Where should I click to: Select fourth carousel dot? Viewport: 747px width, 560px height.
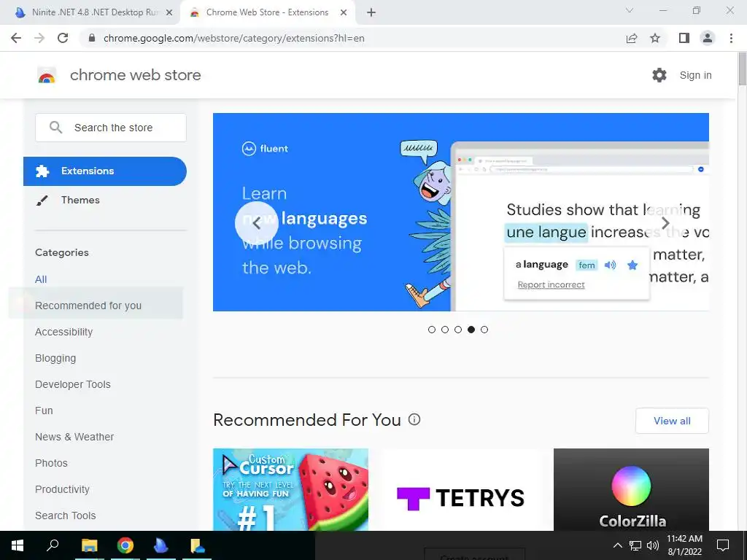tap(471, 330)
